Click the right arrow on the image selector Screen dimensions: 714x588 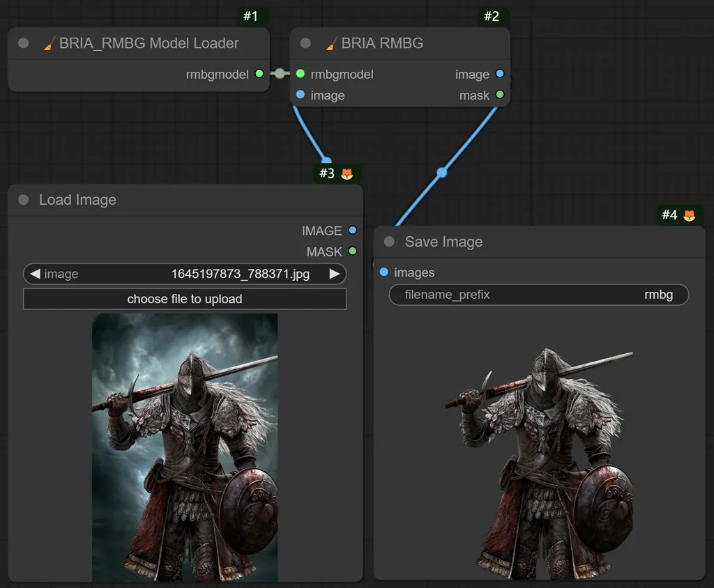coord(335,273)
